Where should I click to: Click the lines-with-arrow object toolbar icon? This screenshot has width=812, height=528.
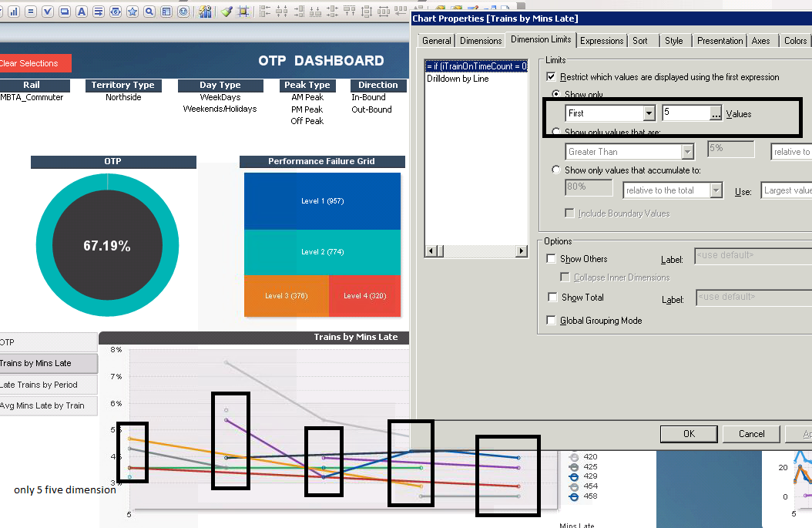click(x=99, y=12)
